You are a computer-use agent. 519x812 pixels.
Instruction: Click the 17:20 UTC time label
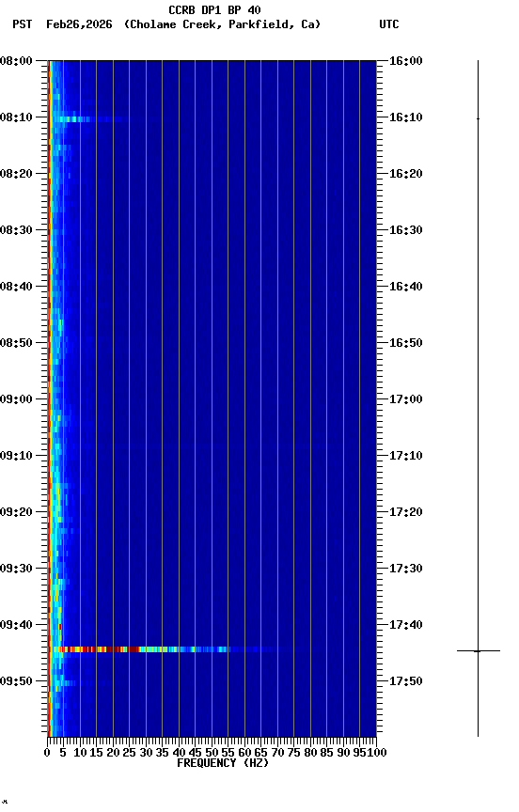pyautogui.click(x=406, y=513)
